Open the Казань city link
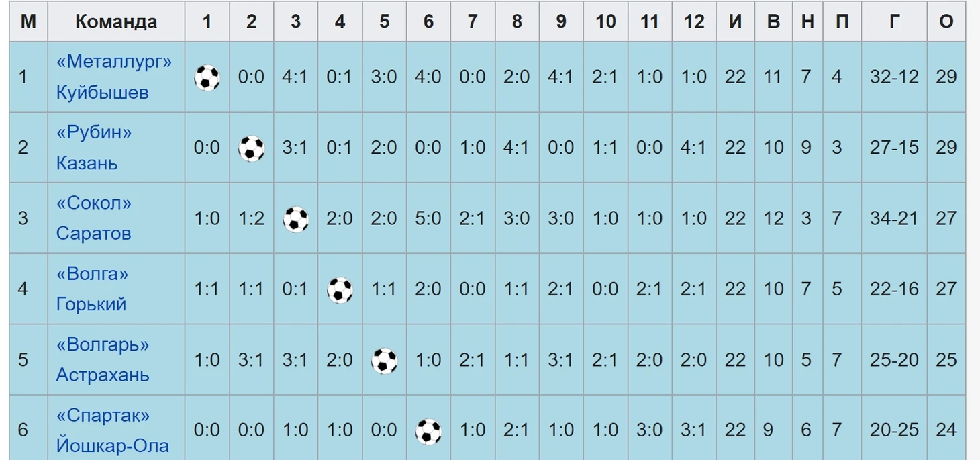The width and height of the screenshot is (980, 460). (x=87, y=163)
